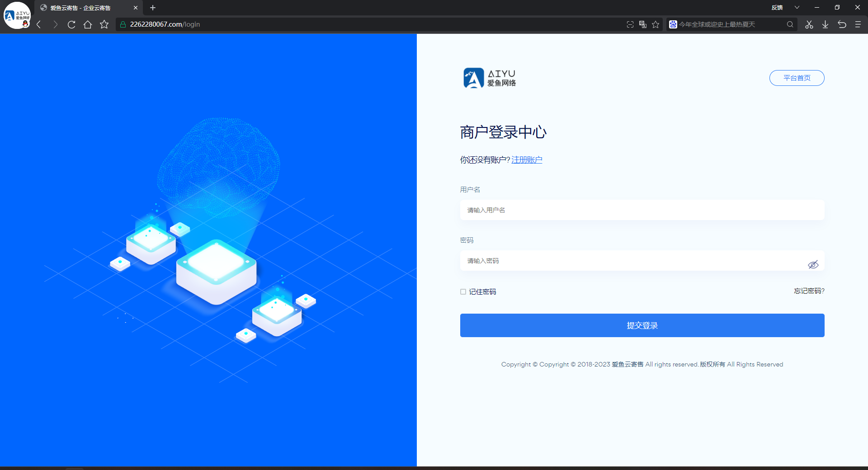
Task: Click the Baidu paw icon in search box
Action: pos(673,24)
